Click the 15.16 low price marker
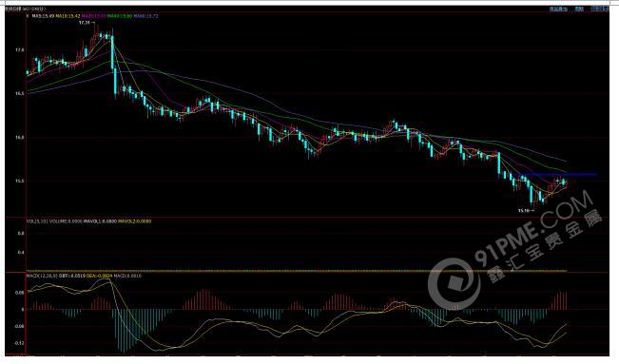 tap(526, 211)
